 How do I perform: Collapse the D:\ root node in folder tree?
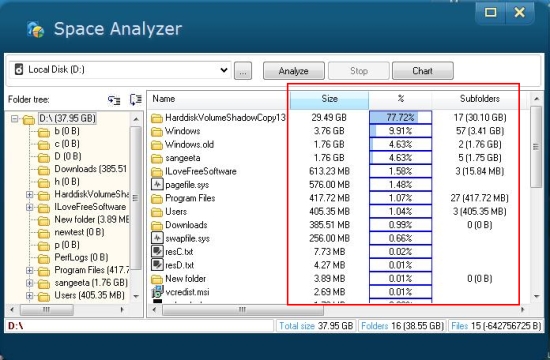coord(14,119)
